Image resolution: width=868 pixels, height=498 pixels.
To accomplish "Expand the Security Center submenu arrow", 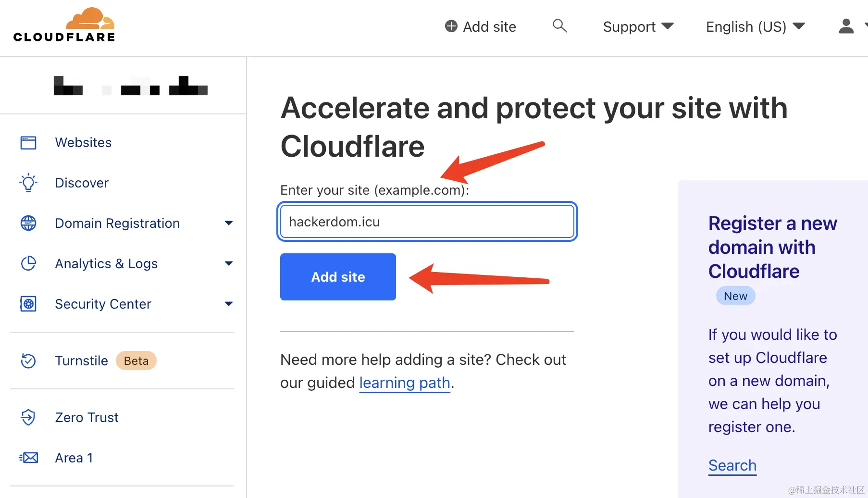I will coord(229,304).
